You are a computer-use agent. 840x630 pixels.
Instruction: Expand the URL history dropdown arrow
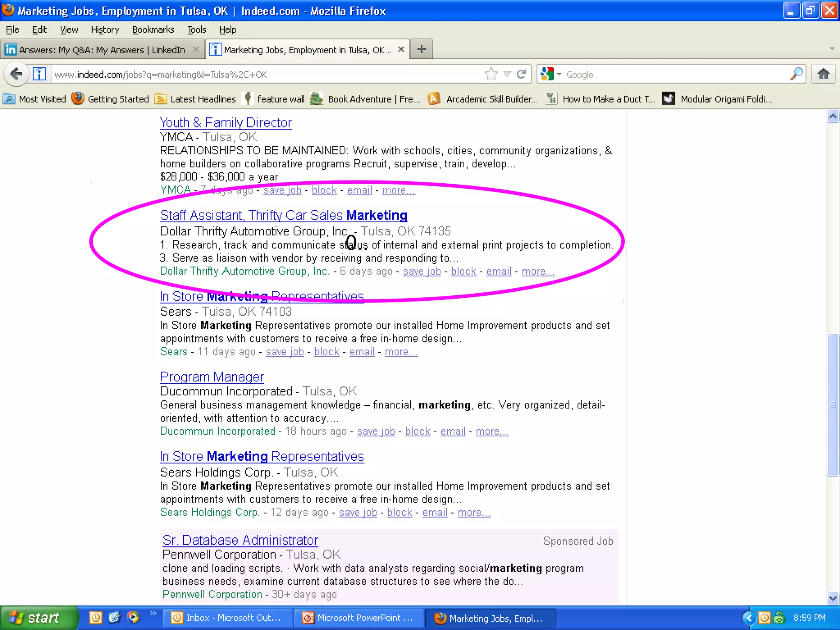[x=507, y=74]
